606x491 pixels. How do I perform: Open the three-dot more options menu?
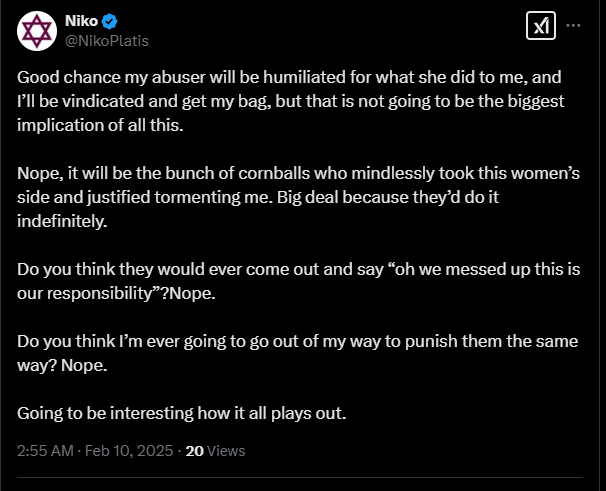point(573,26)
